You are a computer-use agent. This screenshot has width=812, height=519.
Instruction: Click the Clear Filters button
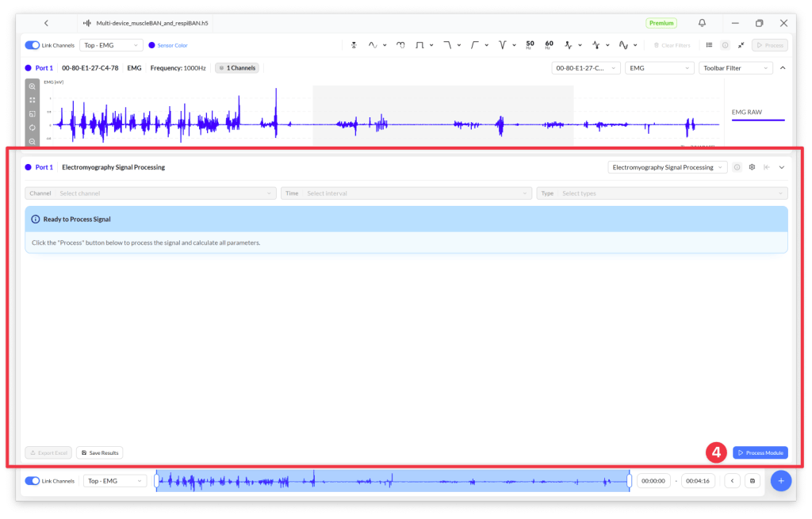(672, 45)
